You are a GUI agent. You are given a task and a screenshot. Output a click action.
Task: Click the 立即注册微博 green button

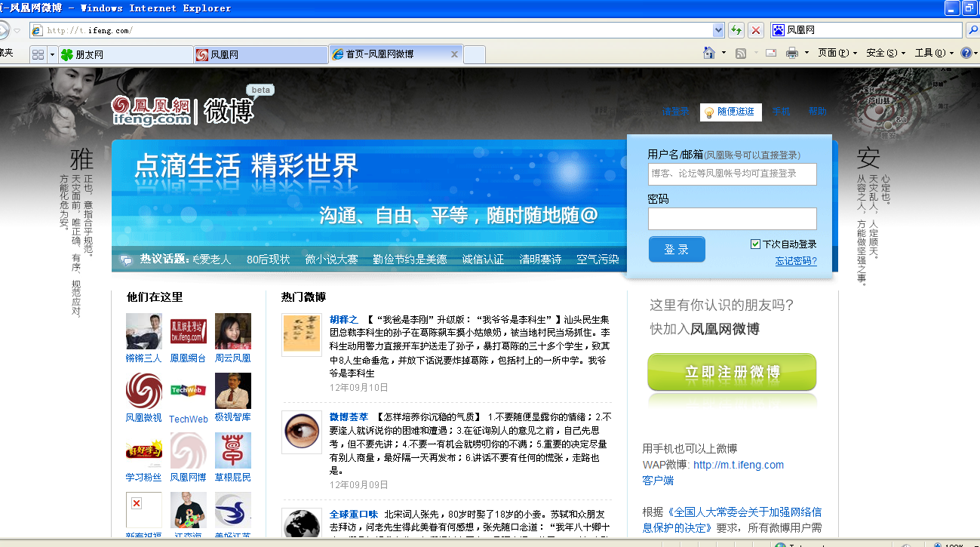(732, 372)
